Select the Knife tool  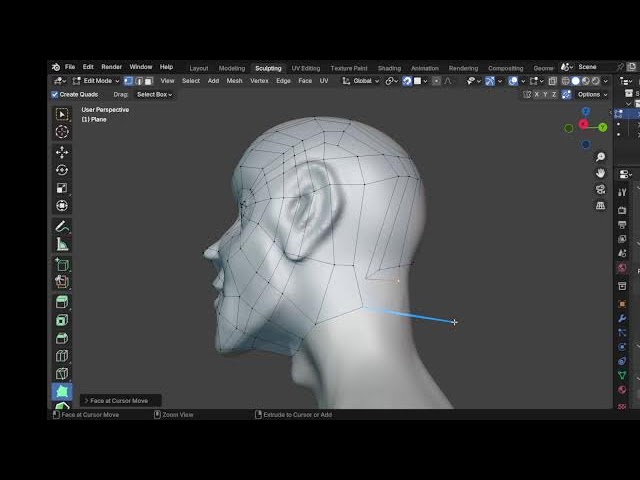tap(62, 373)
